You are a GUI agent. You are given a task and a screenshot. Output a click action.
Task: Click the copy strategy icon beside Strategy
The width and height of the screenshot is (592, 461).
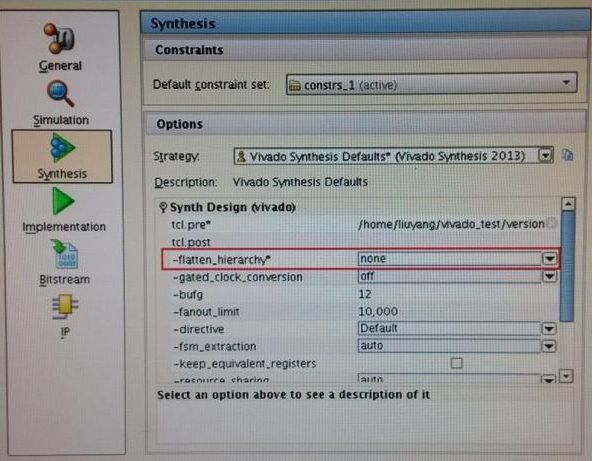coord(567,155)
